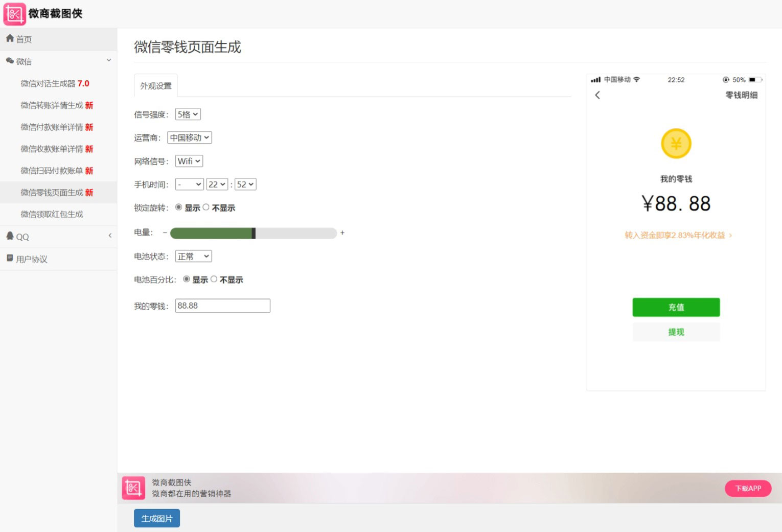
Task: Click the dark handle of battery slider
Action: coord(254,233)
